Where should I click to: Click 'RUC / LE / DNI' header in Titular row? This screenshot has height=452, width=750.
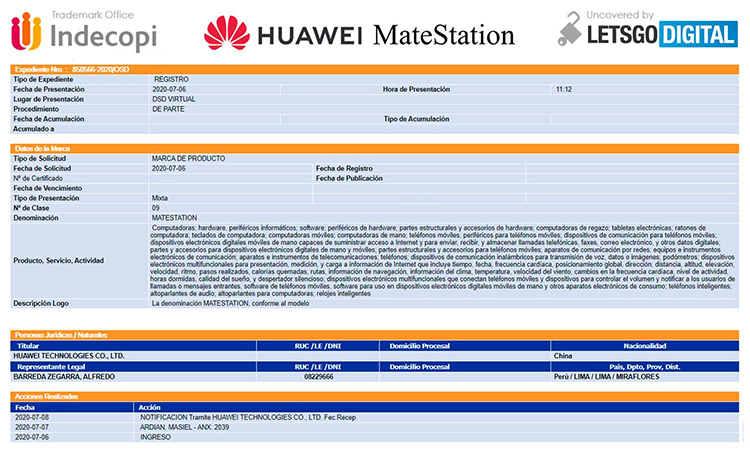[x=318, y=346]
